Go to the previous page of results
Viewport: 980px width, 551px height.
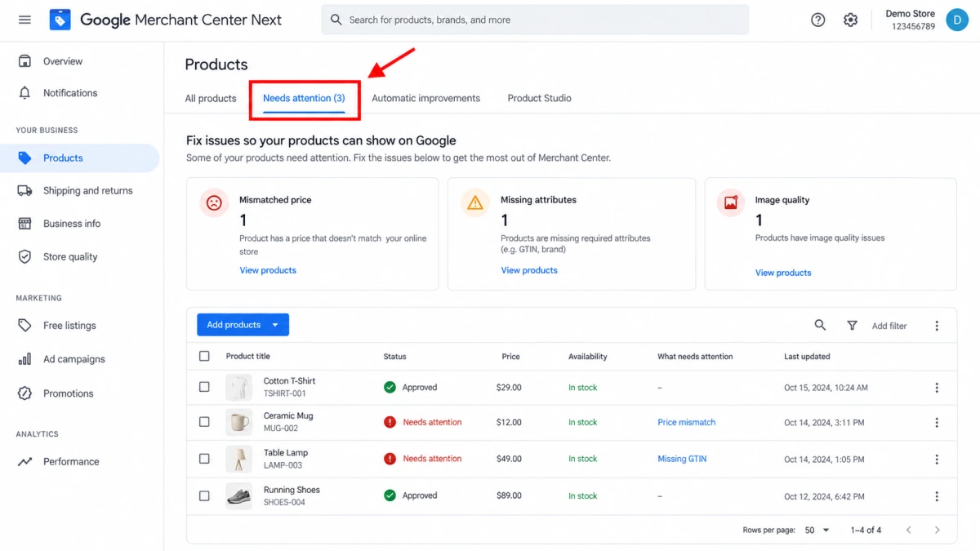908,530
